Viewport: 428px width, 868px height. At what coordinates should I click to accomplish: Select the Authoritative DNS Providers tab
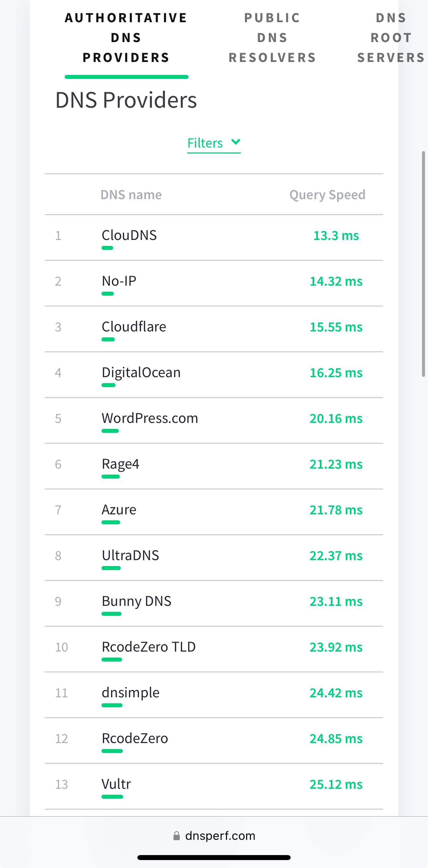point(126,37)
